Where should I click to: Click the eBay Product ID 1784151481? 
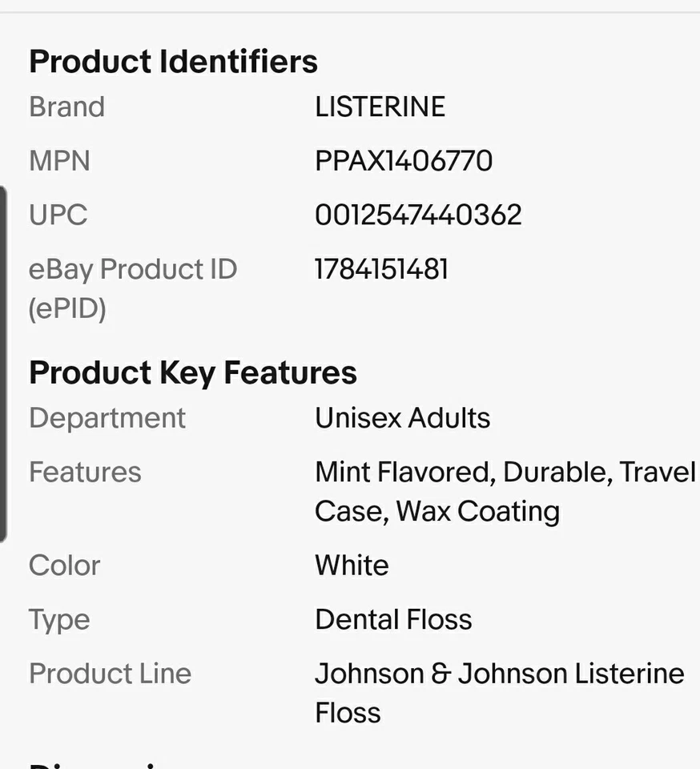click(381, 269)
